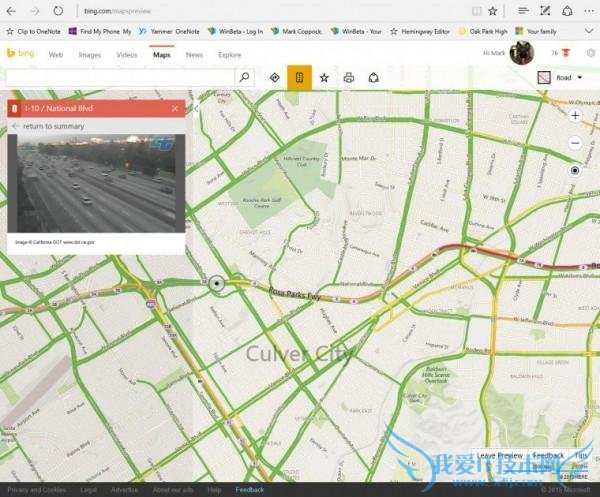Open Bing settings gear icon
This screenshot has height=497, width=600.
click(591, 53)
